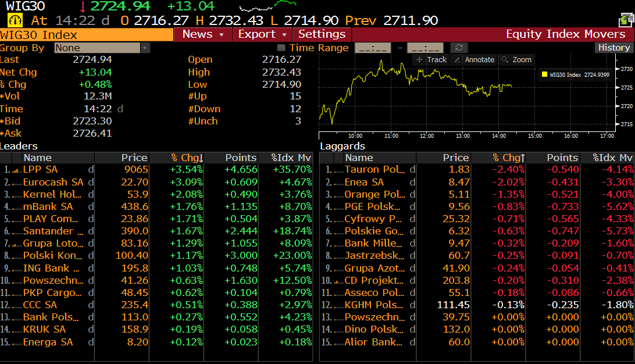Select the Kernel Holding row
This screenshot has width=635, height=364.
pyautogui.click(x=156, y=194)
